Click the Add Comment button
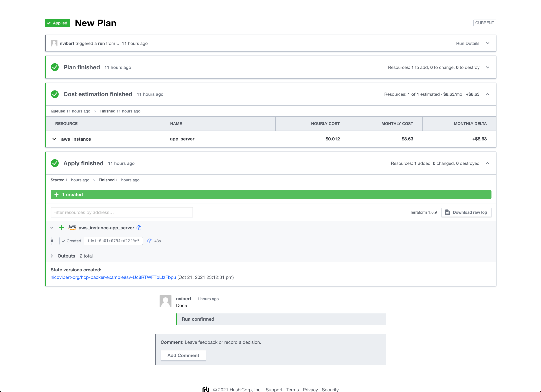The image size is (541, 392). tap(183, 355)
